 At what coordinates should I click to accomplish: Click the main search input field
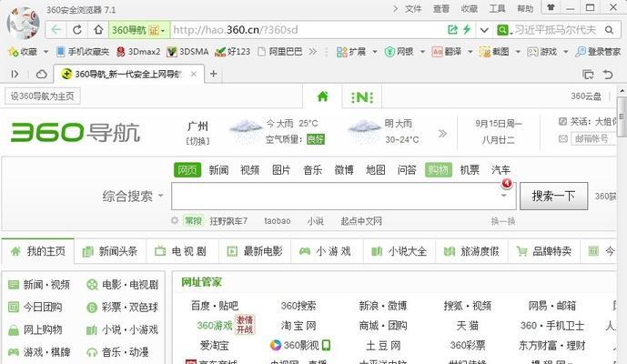pos(343,196)
